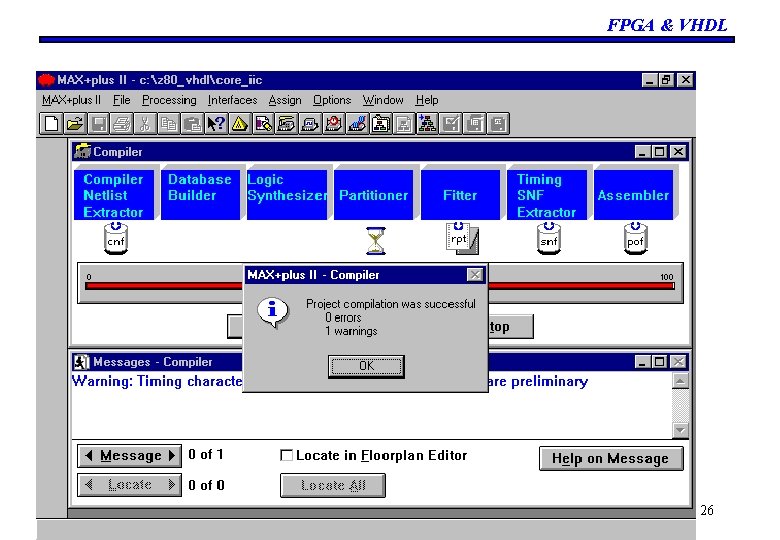This screenshot has width=780, height=540.
Task: Click the Save diskette toolbar icon
Action: [x=98, y=124]
